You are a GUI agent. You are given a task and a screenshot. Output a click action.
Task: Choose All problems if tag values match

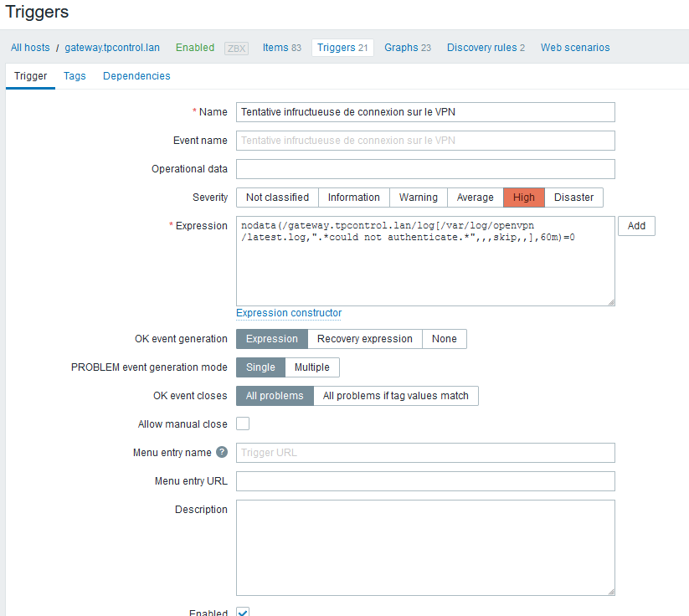(395, 396)
